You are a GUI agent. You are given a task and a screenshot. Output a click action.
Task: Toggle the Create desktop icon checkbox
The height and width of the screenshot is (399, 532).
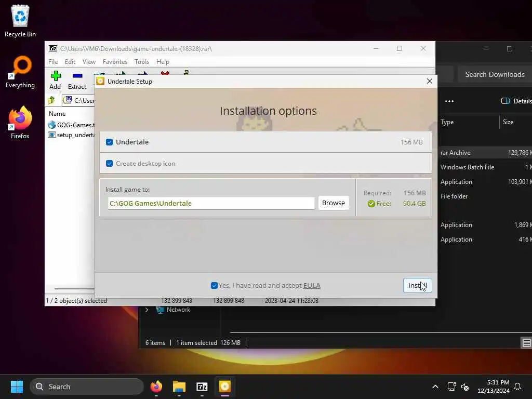109,164
